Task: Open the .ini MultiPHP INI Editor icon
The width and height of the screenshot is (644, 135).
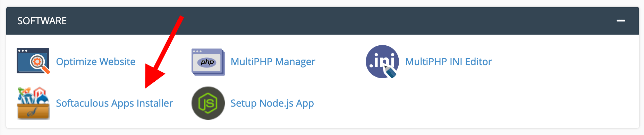Action: tap(382, 62)
